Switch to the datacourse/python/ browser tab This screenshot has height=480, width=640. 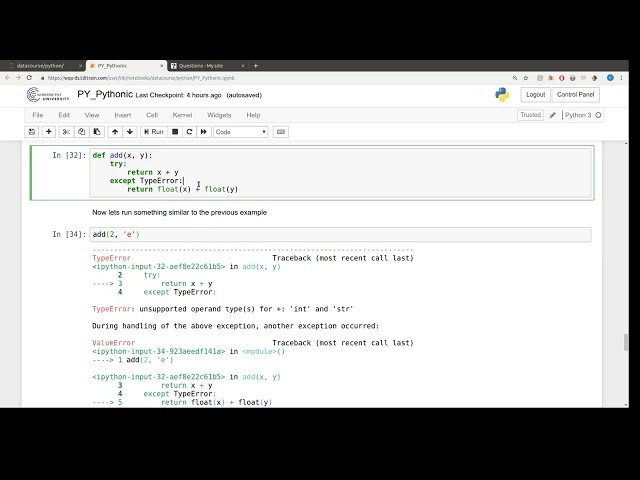click(40, 66)
